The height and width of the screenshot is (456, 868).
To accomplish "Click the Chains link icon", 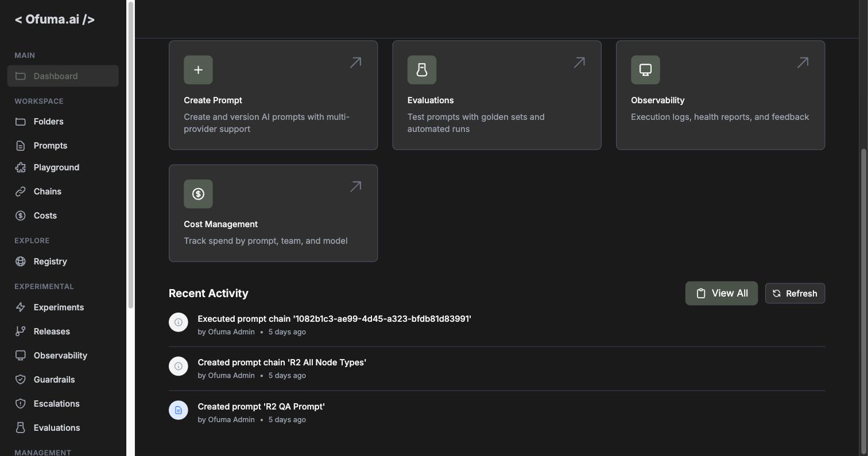I will pos(21,192).
